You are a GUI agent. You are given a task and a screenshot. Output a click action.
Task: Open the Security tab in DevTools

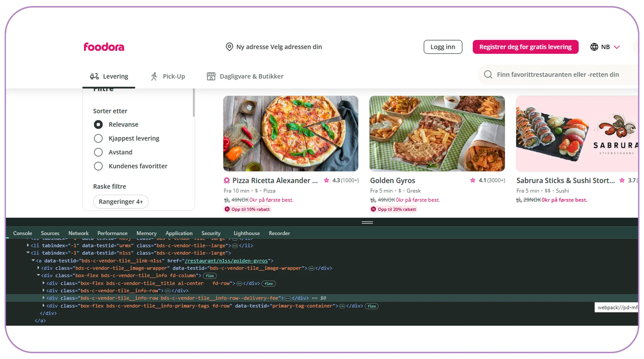pos(211,233)
